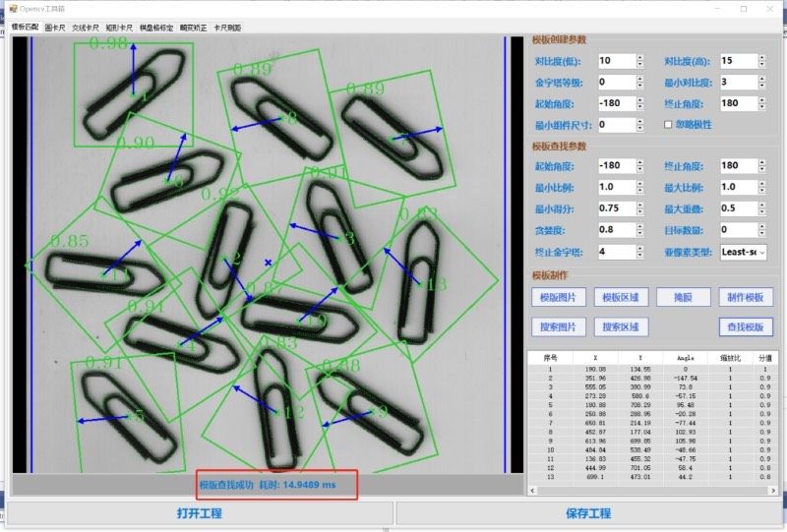The height and width of the screenshot is (532, 787).
Task: Increase the 对比度(低) value with up arrow
Action: [x=640, y=57]
